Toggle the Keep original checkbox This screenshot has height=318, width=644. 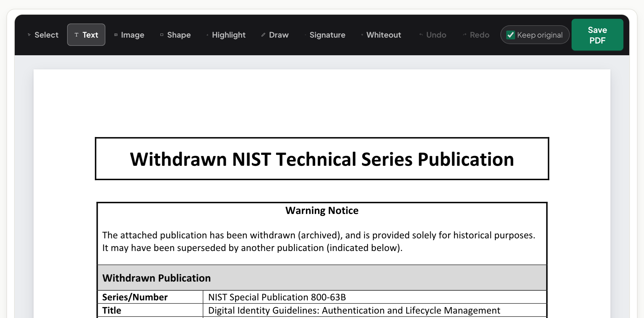(x=510, y=35)
